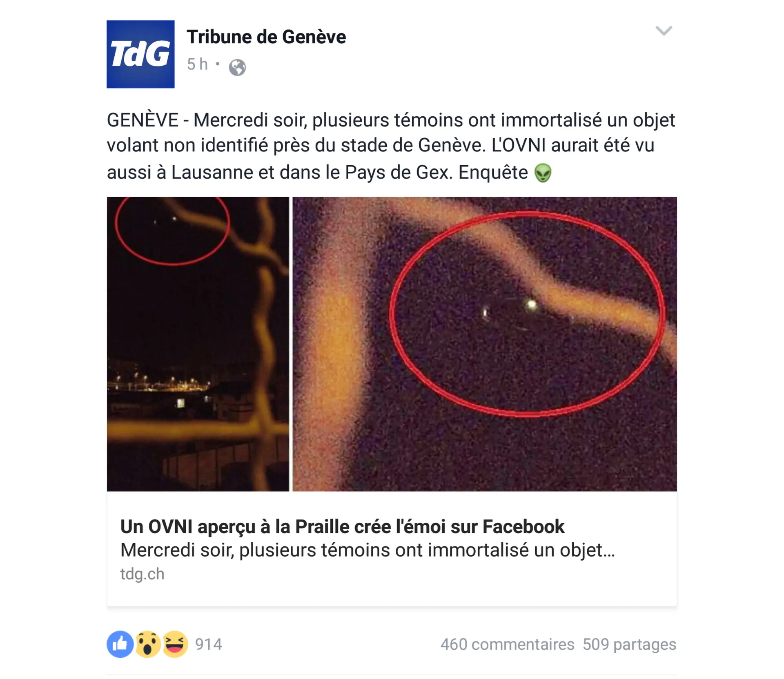
Task: Click the Wow reaction emoji
Action: point(148,644)
